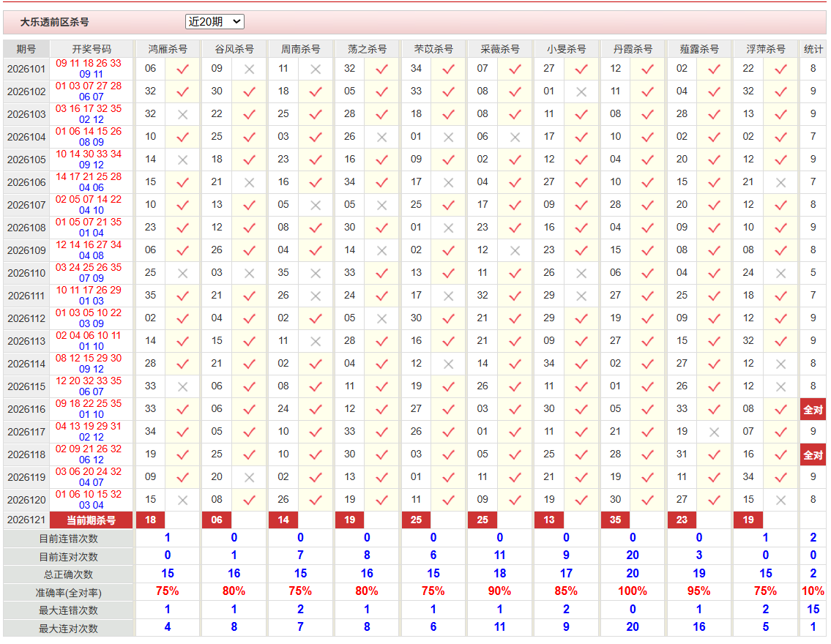The image size is (831, 644).
Task: Click the winning numbers for period 2026120
Action: 92,499
